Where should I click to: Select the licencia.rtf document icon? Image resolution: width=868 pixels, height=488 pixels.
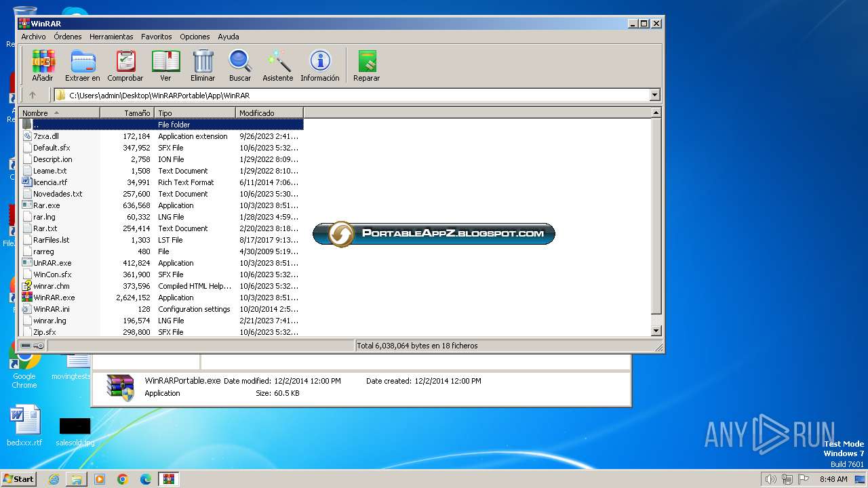click(27, 182)
